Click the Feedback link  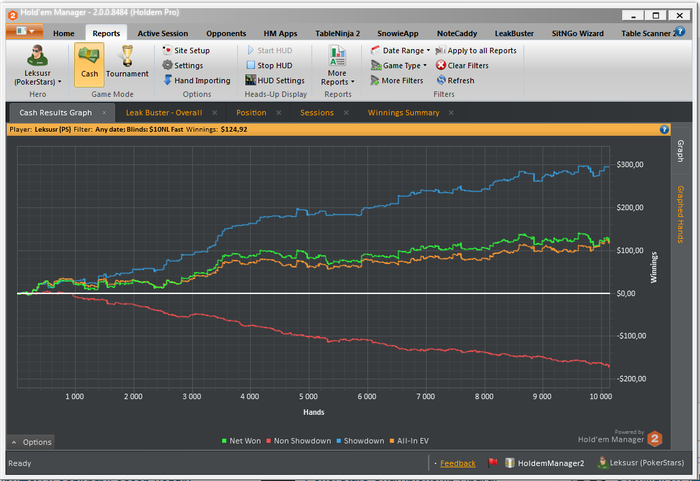point(458,464)
